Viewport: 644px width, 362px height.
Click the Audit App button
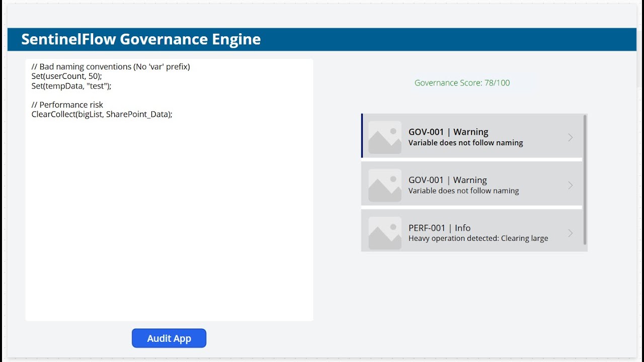coord(169,338)
